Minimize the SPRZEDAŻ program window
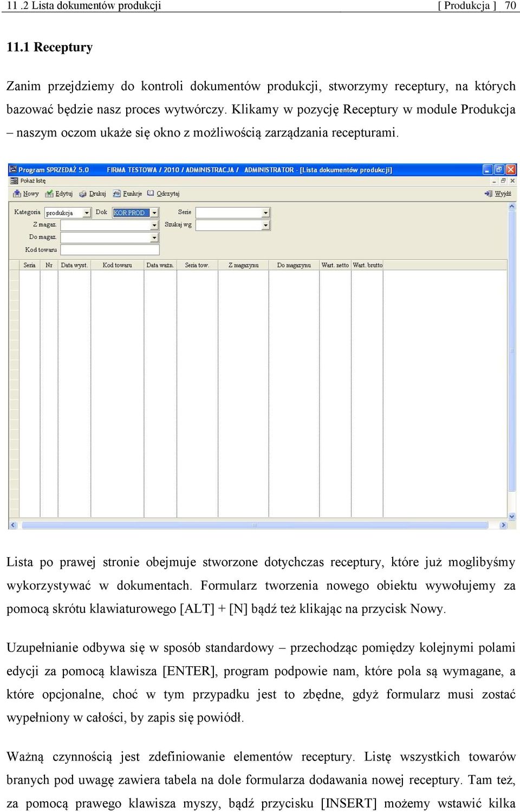The height and width of the screenshot is (812, 520). pyautogui.click(x=487, y=170)
